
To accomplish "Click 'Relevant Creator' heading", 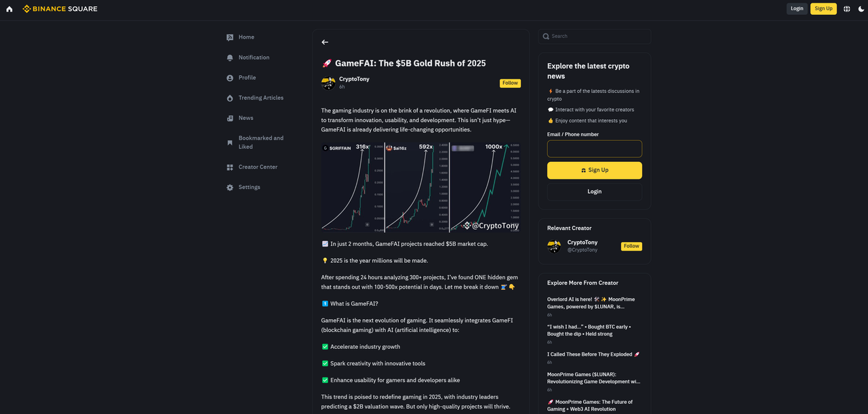I will point(569,228).
